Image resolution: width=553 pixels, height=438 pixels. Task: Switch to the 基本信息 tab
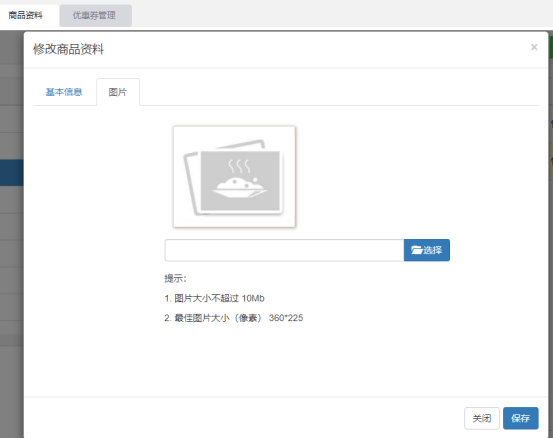[64, 92]
